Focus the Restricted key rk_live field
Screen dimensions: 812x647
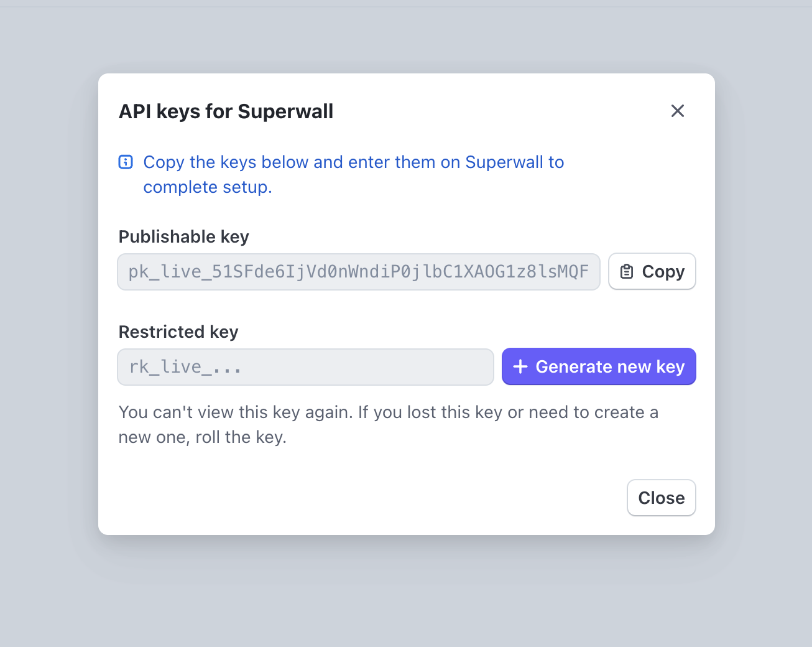305,367
